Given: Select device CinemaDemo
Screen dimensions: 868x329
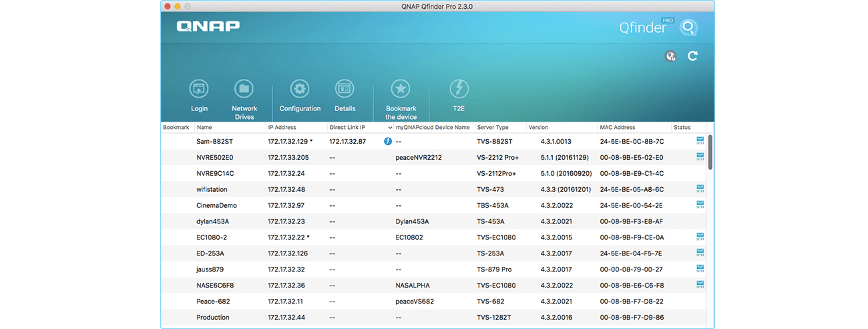Looking at the screenshot, I should tap(434, 205).
